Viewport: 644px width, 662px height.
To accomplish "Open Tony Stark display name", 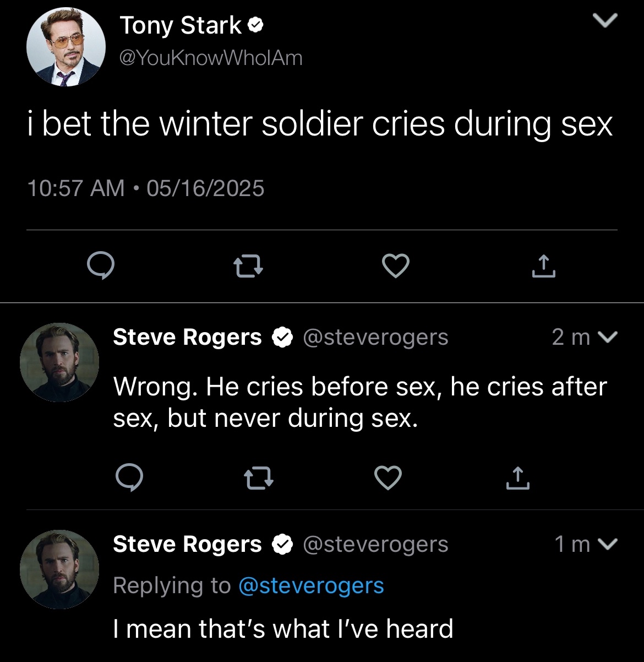I will pos(181,25).
